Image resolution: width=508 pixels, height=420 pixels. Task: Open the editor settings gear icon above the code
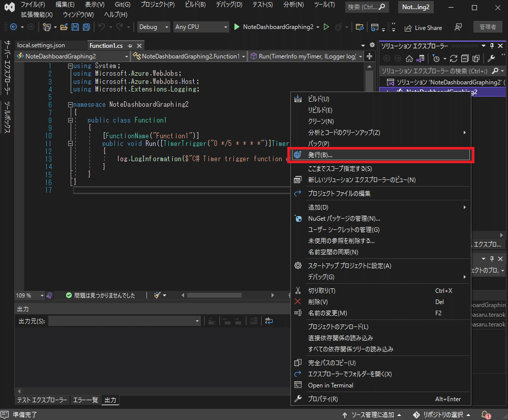372,45
